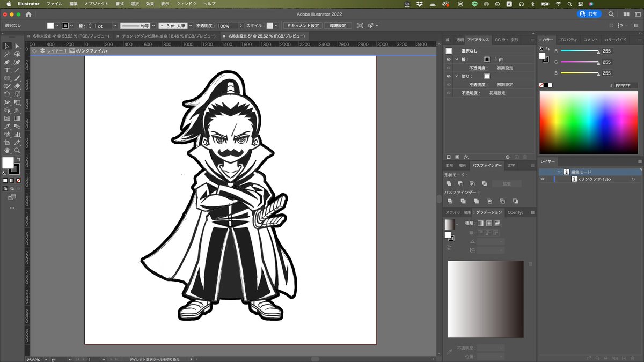
Task: Click the hex color FFFFFF input field
Action: tap(626, 86)
